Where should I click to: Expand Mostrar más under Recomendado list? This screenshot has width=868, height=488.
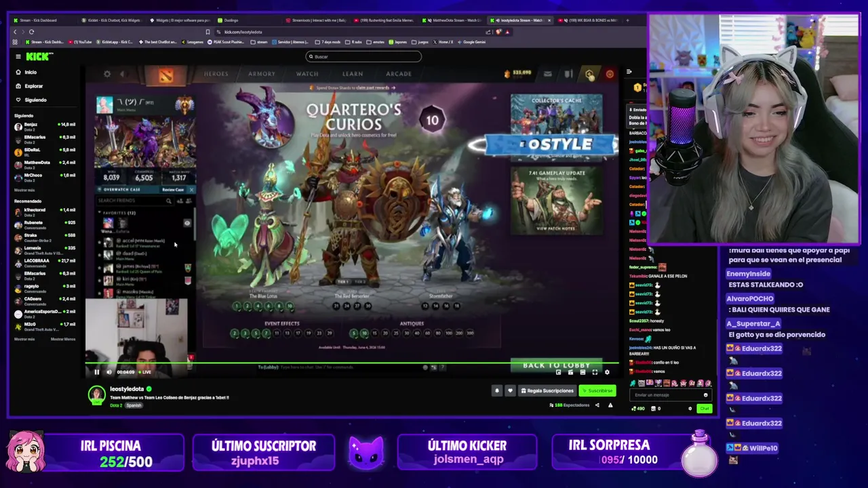point(24,339)
